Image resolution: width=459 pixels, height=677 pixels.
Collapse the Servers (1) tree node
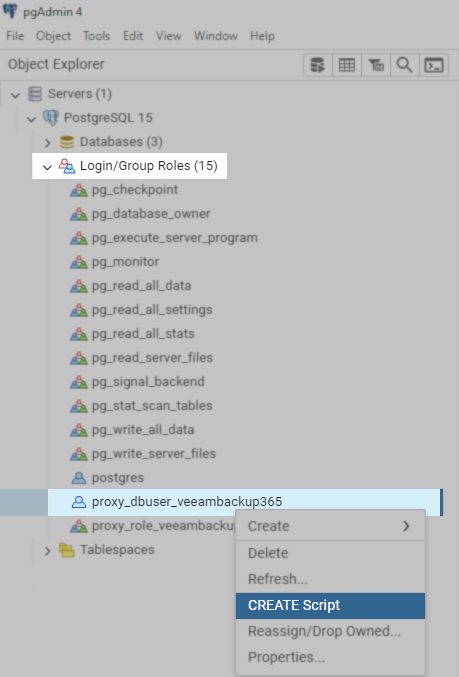(x=16, y=95)
